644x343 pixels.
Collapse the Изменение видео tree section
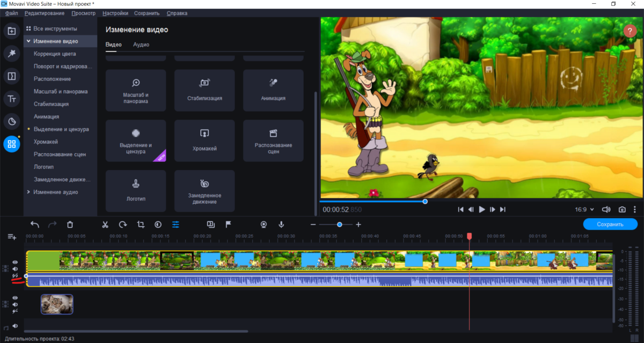[28, 41]
